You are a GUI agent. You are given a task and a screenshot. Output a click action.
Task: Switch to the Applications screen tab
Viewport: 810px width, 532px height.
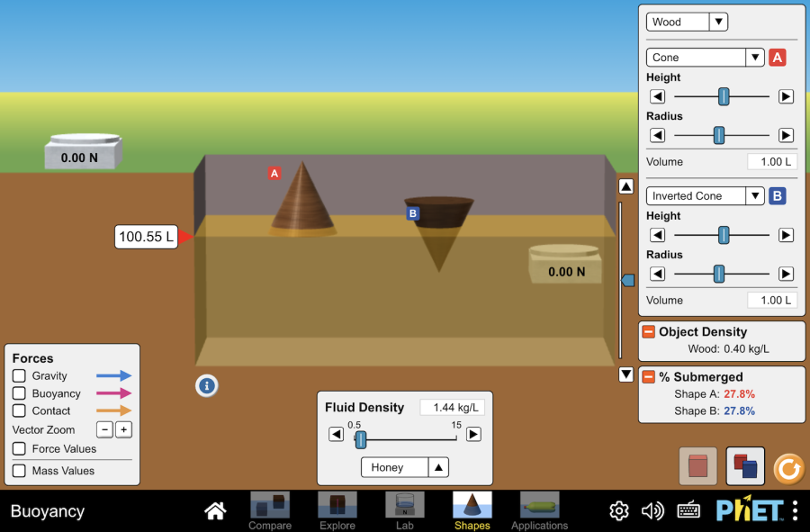[539, 510]
